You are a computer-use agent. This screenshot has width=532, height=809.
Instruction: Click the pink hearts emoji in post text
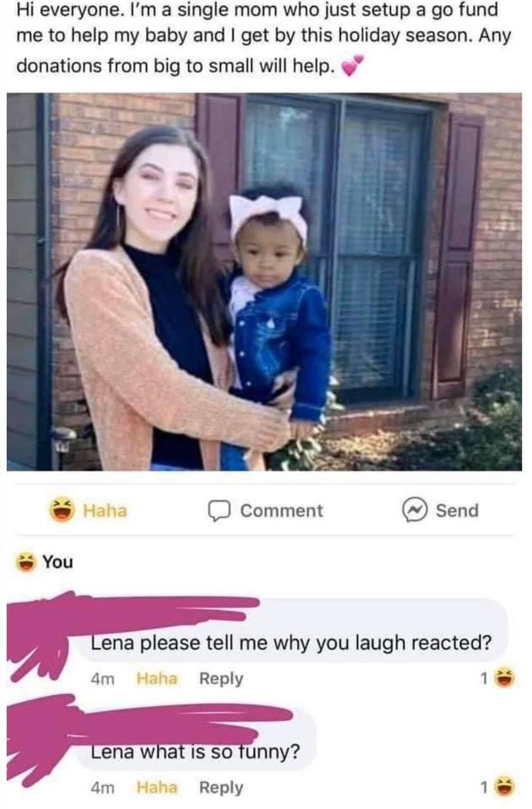(353, 66)
